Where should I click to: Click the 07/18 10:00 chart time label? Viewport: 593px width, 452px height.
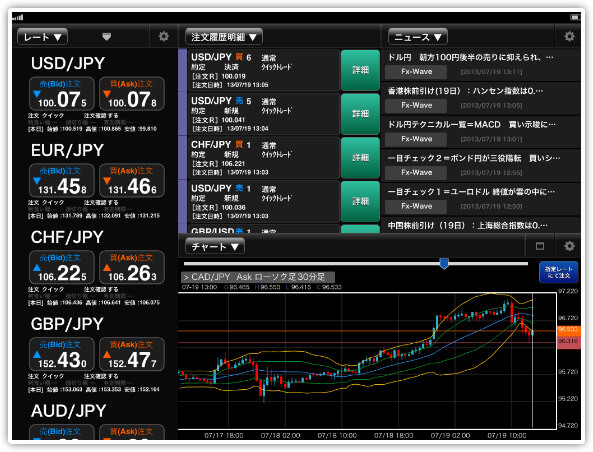point(337,435)
